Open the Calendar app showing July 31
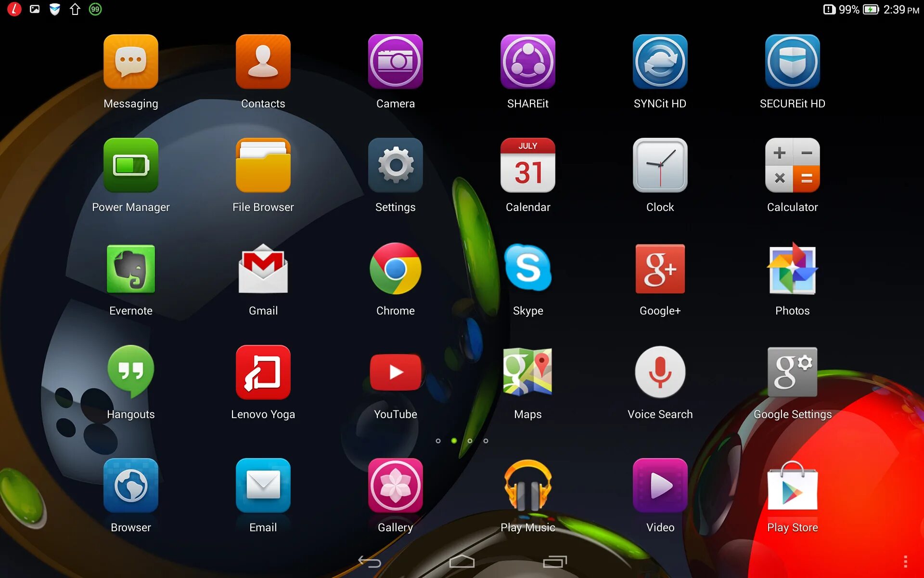Screen dimensions: 924x578 (527, 165)
